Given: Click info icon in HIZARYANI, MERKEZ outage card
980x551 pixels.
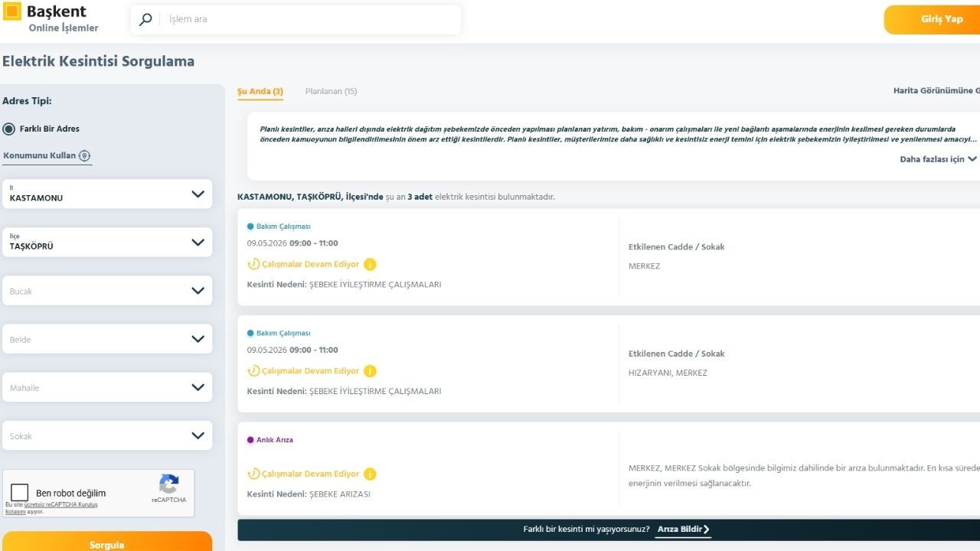Looking at the screenshot, I should [x=370, y=371].
